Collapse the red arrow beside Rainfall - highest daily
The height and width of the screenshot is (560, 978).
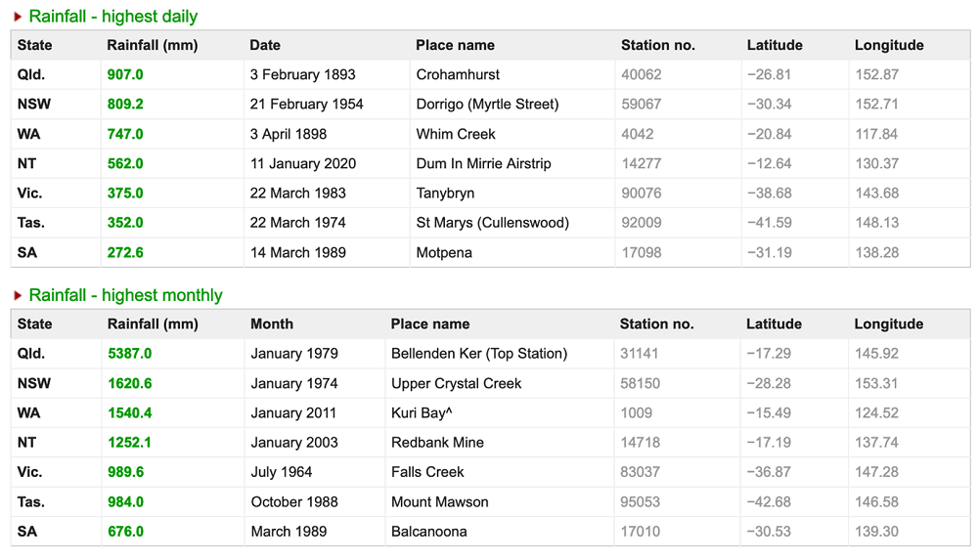pyautogui.click(x=18, y=17)
